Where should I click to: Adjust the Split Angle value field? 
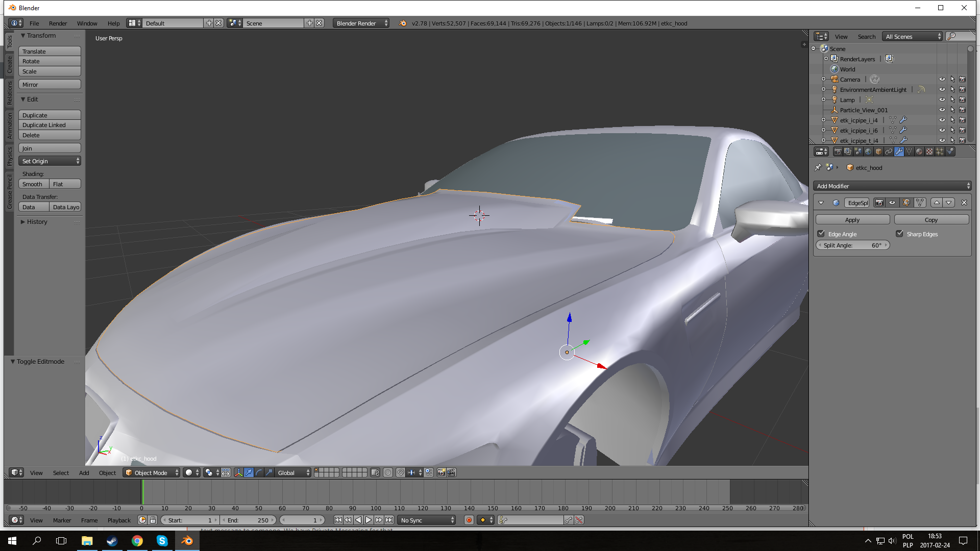tap(852, 245)
